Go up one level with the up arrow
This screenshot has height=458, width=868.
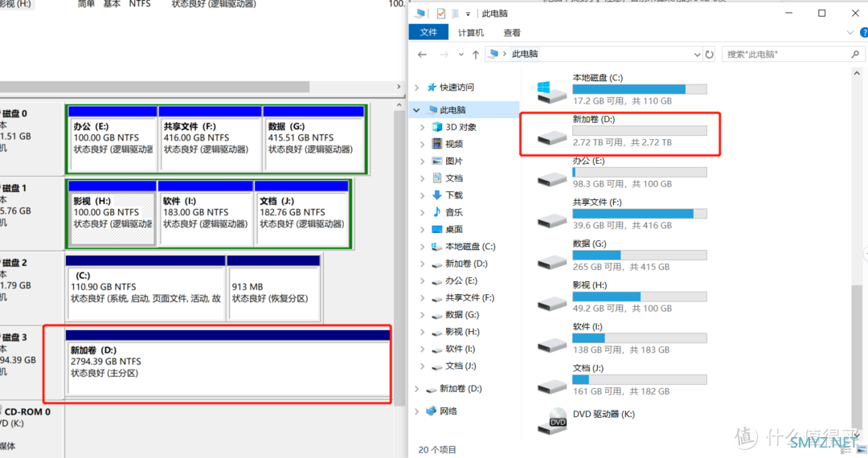pyautogui.click(x=476, y=54)
